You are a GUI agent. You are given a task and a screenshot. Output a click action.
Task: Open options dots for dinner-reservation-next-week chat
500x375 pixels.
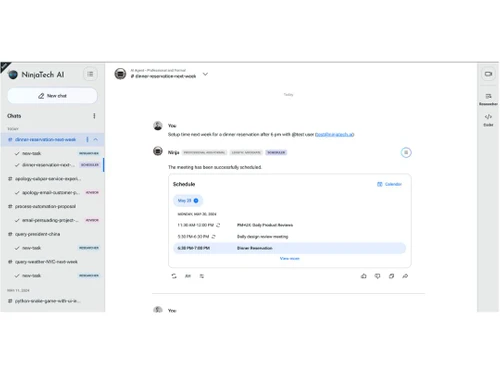(x=87, y=139)
